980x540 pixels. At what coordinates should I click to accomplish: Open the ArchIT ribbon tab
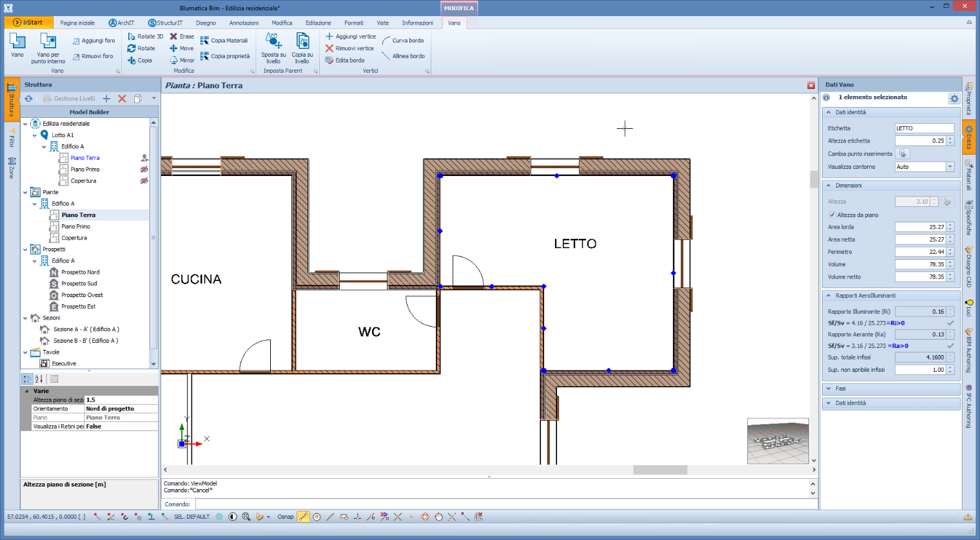click(x=121, y=23)
